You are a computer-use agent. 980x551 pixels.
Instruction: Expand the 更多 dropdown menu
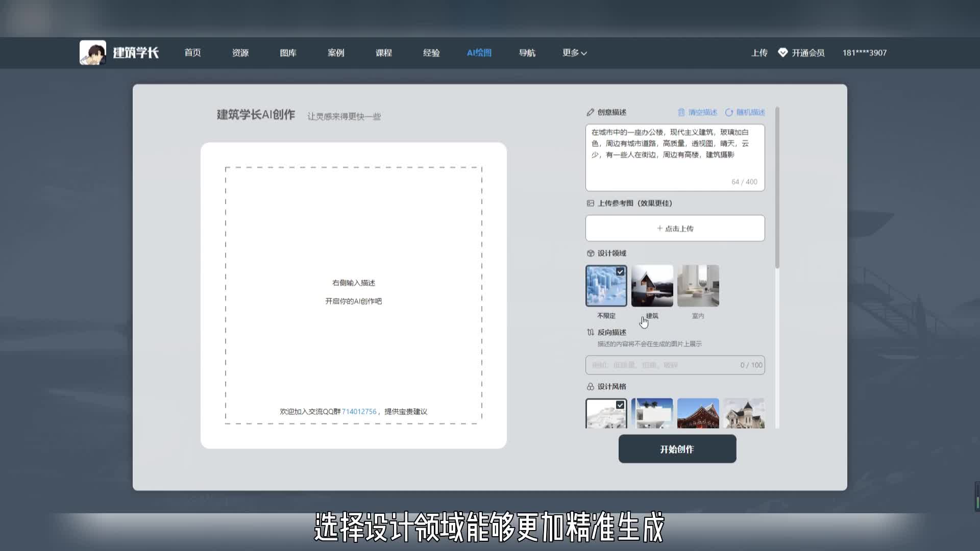[574, 53]
